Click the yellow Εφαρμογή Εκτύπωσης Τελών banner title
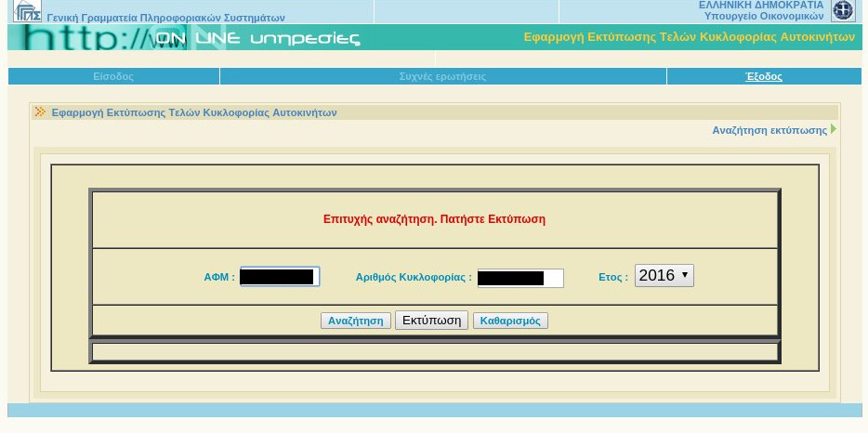This screenshot has width=868, height=433. tap(689, 37)
